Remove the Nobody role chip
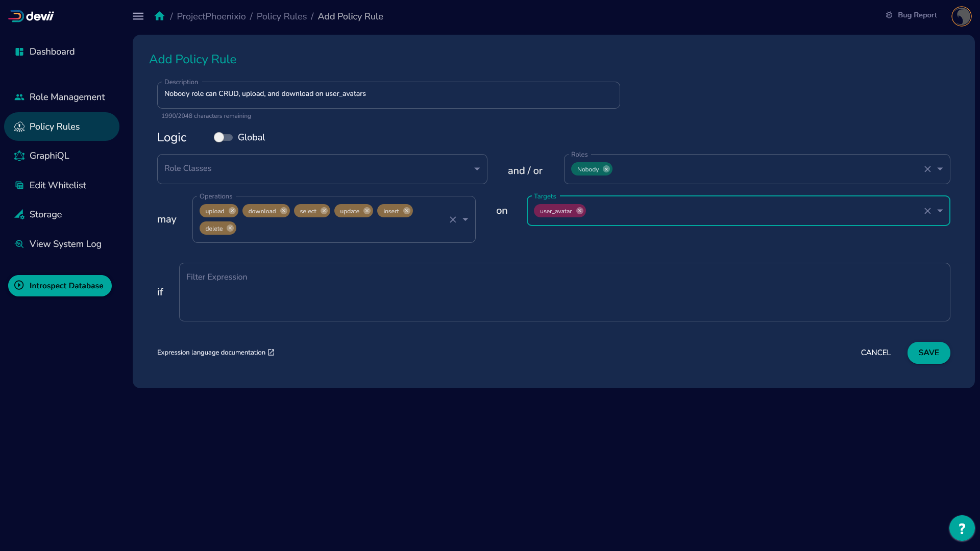 pos(606,169)
